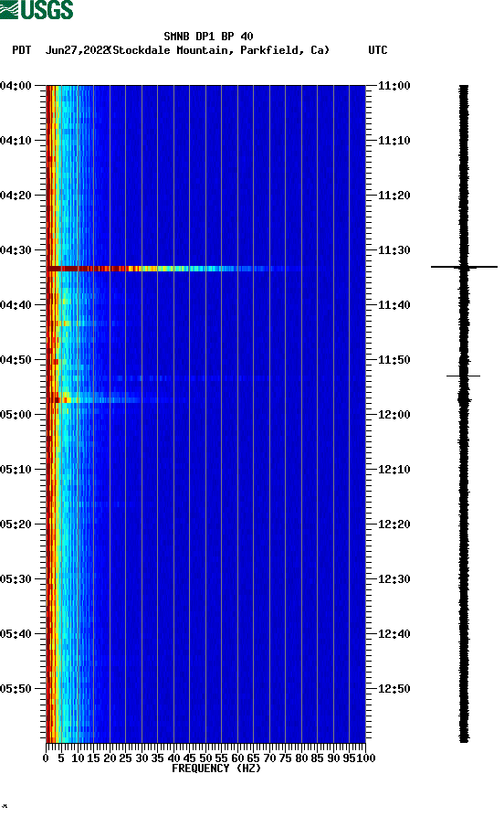Click the 04:50 PDT time label
The width and height of the screenshot is (504, 816).
[16, 360]
